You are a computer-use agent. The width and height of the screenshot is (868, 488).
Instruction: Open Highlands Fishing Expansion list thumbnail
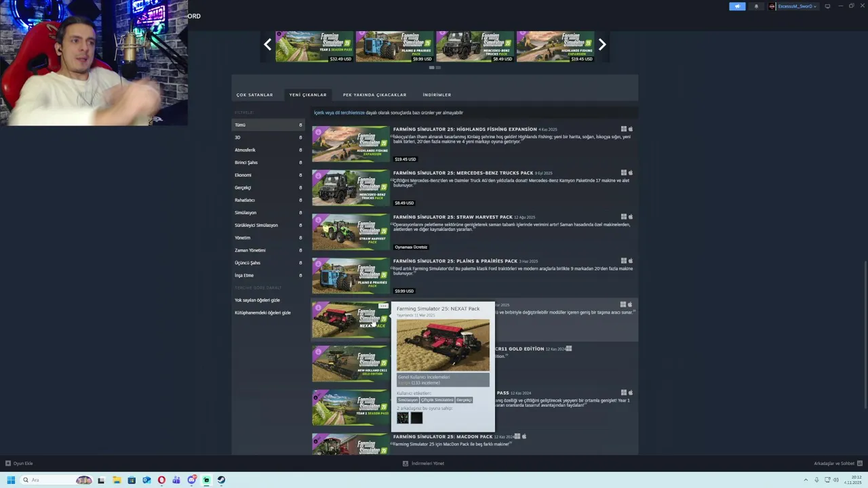point(351,144)
